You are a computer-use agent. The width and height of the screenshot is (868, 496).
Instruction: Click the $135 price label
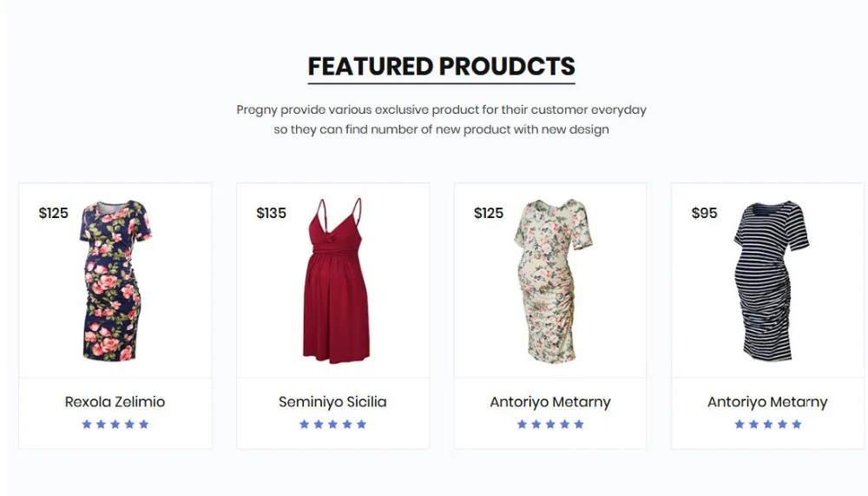coord(271,213)
